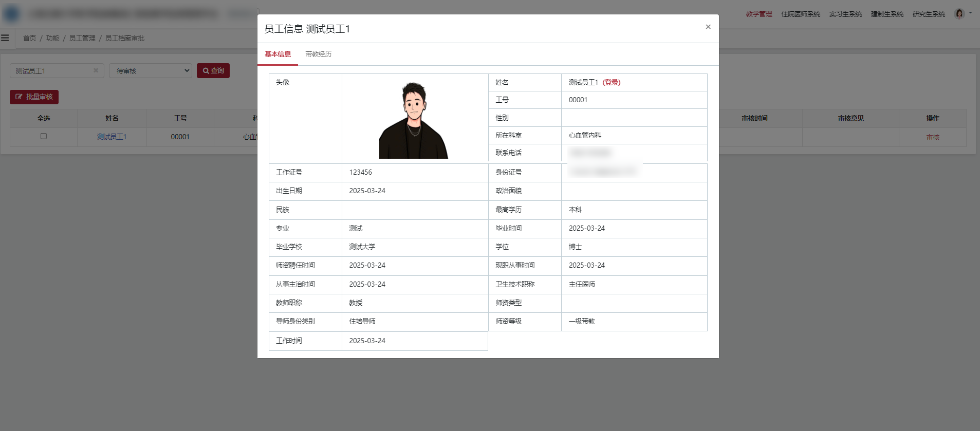
Task: Tick the checkbox for row 测试员工1
Action: 44,136
